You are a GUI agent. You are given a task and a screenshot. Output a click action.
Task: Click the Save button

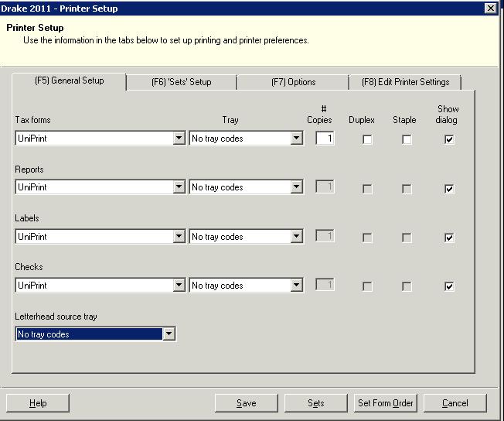point(246,403)
